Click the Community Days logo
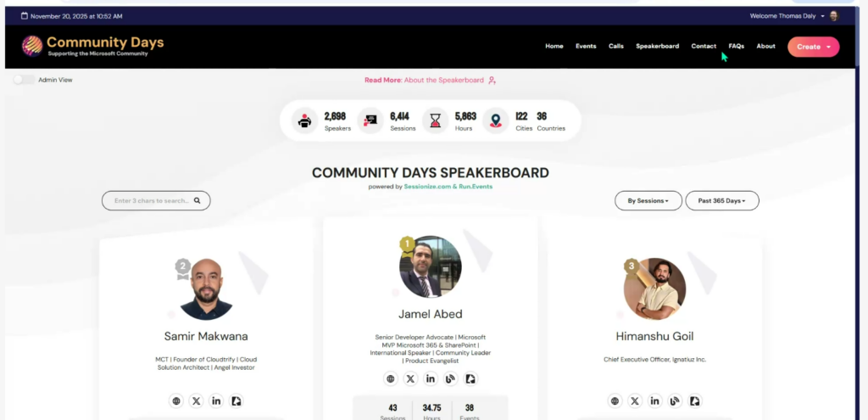Image resolution: width=868 pixels, height=420 pixels. point(93,46)
